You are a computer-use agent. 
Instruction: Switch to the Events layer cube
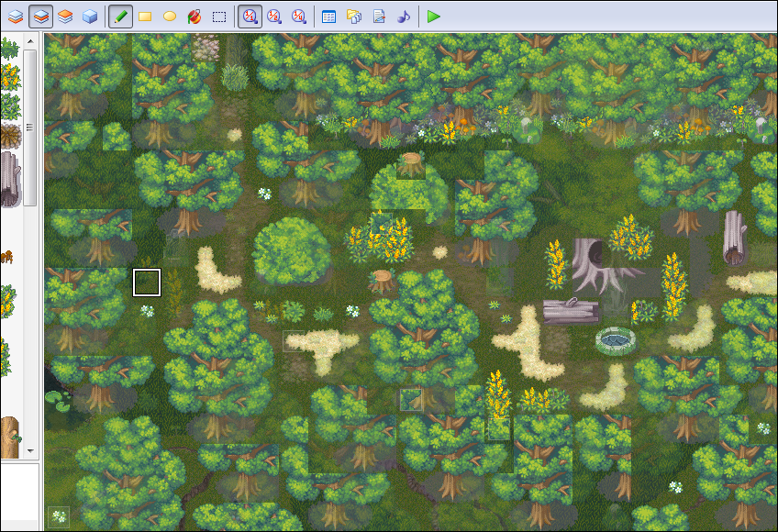[90, 17]
